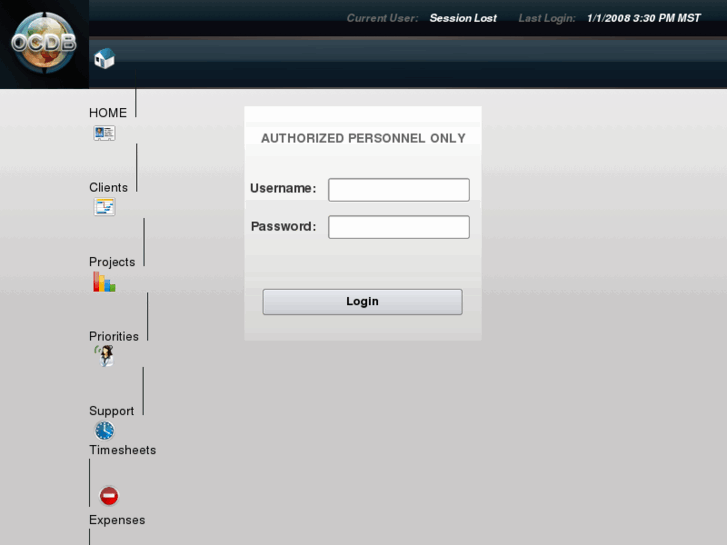Click the red no-entry icon above Expenses
This screenshot has width=727, height=545.
109,496
